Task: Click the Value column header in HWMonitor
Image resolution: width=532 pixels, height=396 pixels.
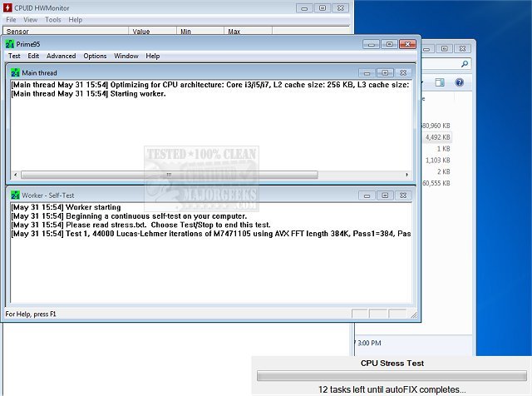Action: pyautogui.click(x=152, y=32)
